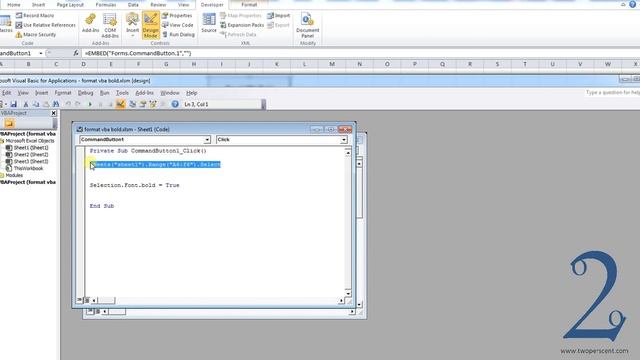Run the macro with the play icon
Viewport: 640px width, 360px height.
tap(90, 104)
